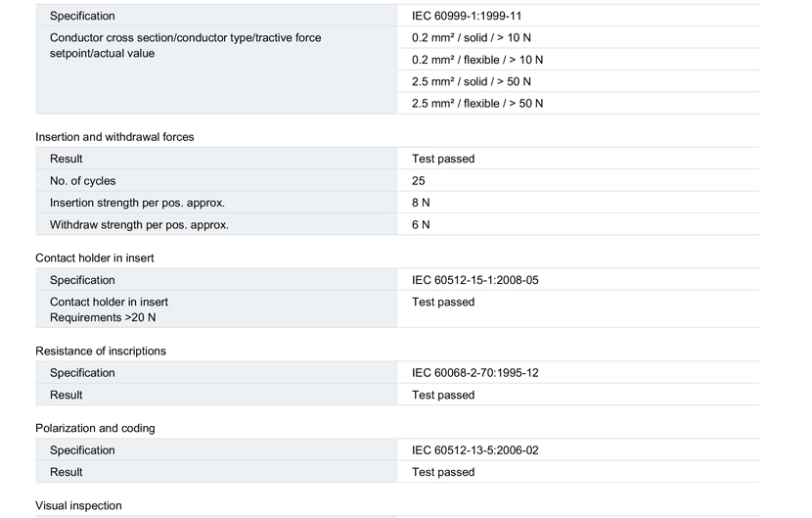Click Test passed under Polarization and coding
Image resolution: width=812 pixels, height=518 pixels.
tap(443, 472)
